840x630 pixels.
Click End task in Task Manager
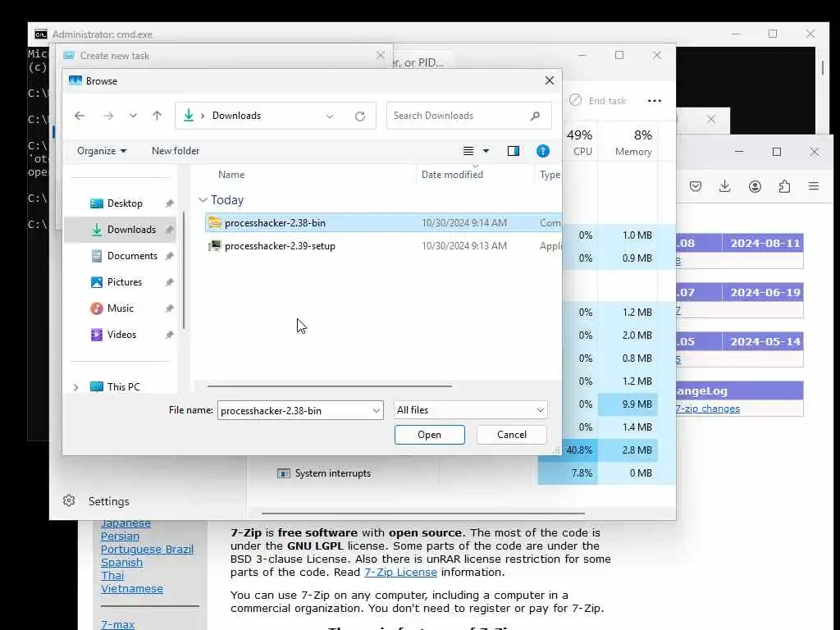coord(598,101)
